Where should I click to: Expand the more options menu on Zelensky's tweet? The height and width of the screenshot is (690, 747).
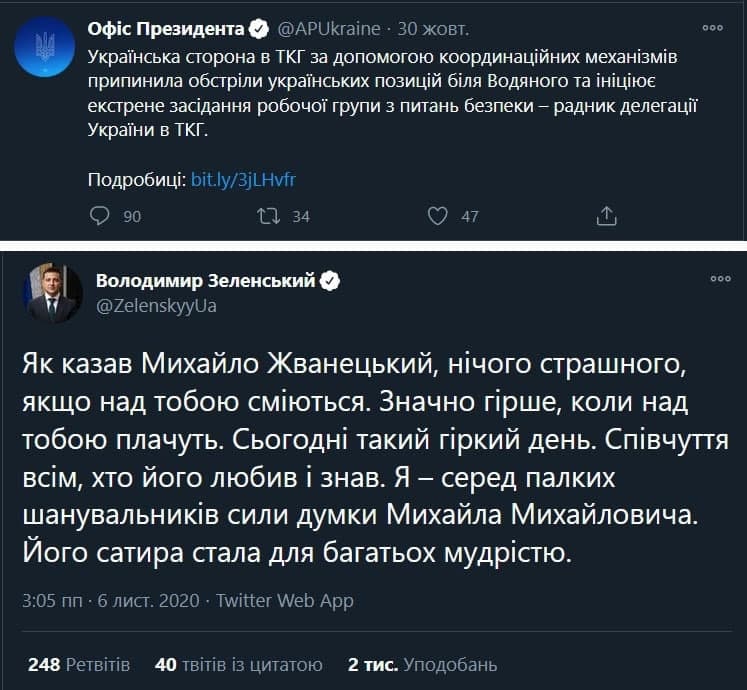[x=720, y=280]
